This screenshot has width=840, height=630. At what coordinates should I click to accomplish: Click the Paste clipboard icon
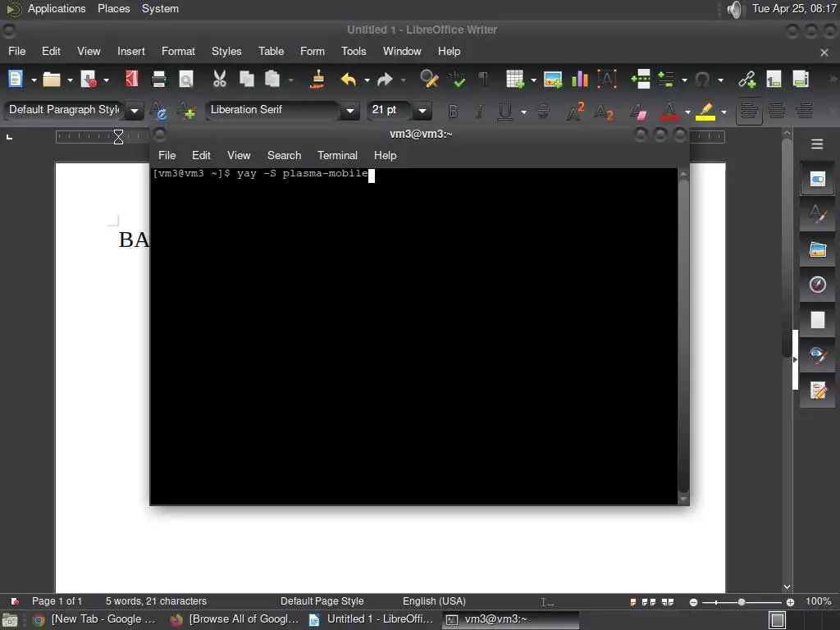272,80
